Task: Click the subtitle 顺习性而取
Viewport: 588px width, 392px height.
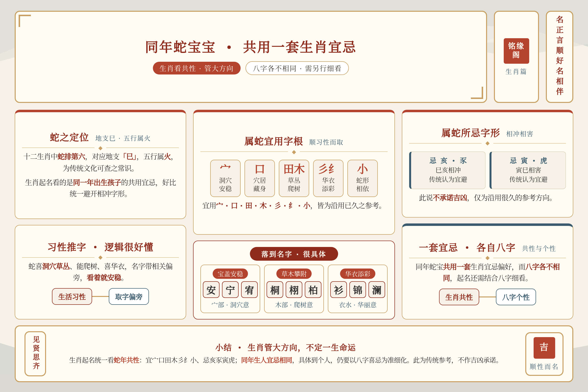Action: point(326,142)
